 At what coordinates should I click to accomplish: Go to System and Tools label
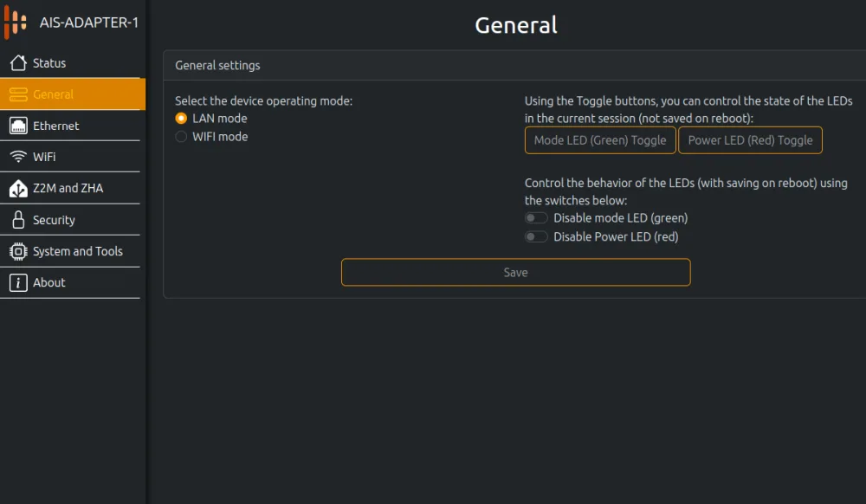(x=78, y=251)
